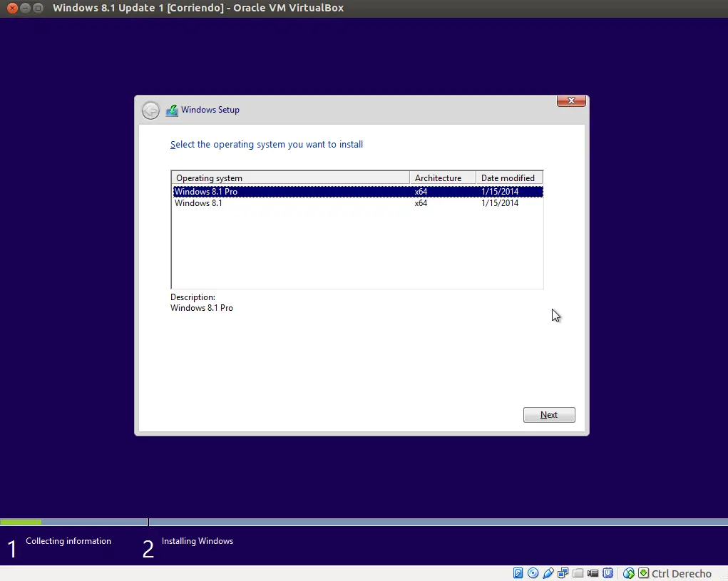Close the Windows Setup dialog

(x=571, y=101)
